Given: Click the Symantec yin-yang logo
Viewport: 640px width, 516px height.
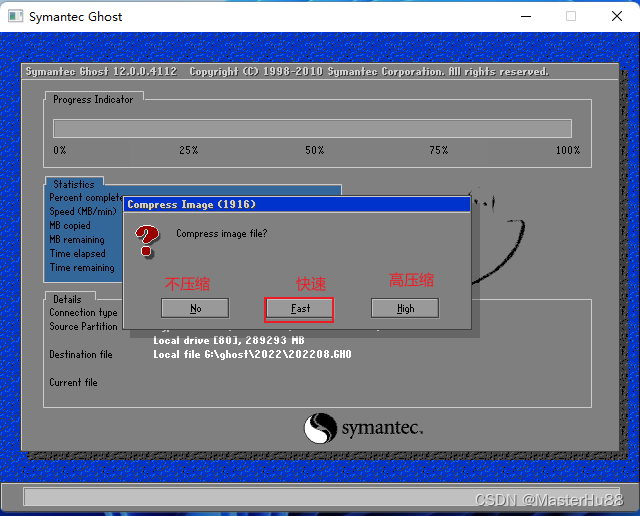Looking at the screenshot, I should click(320, 428).
